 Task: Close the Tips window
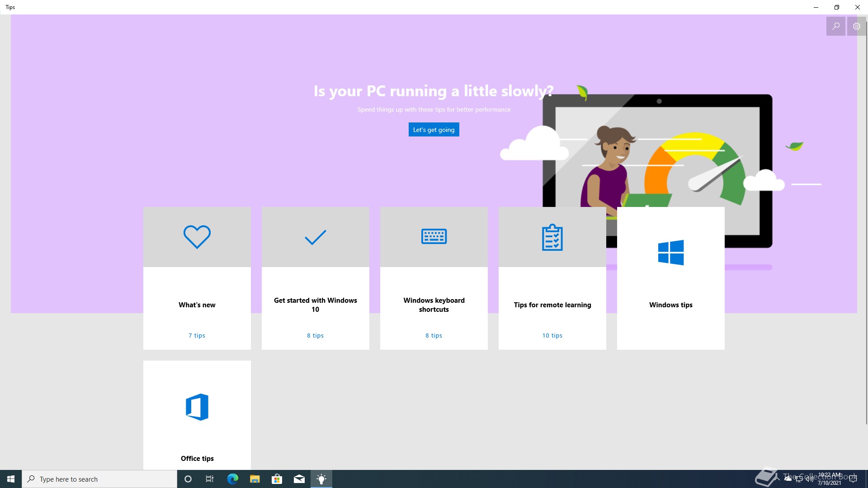858,7
